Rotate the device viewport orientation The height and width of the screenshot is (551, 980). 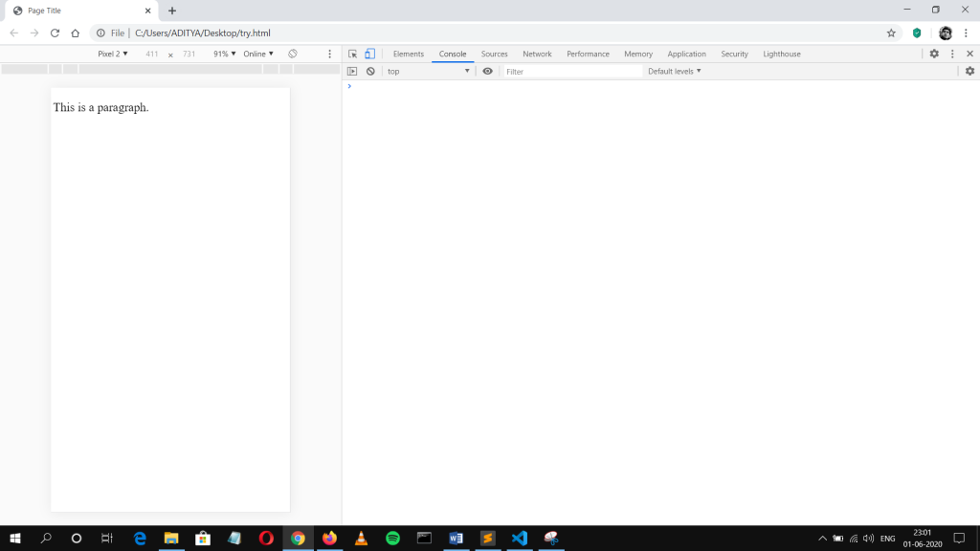[293, 55]
